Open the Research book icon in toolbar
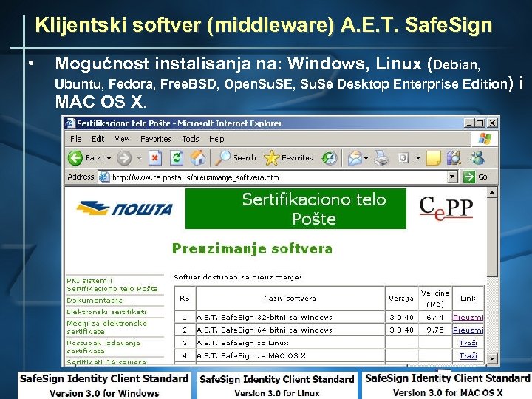532x399 pixels. (x=454, y=158)
